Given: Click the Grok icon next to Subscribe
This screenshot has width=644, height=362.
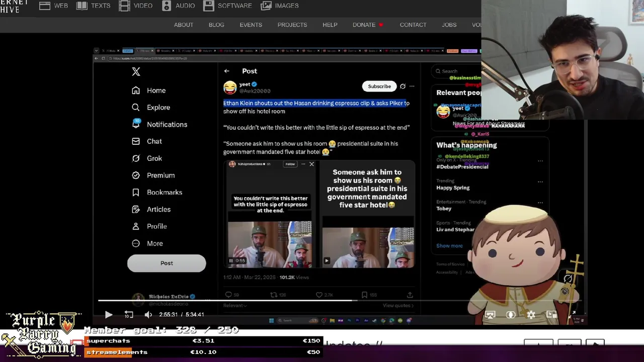Looking at the screenshot, I should pyautogui.click(x=403, y=86).
